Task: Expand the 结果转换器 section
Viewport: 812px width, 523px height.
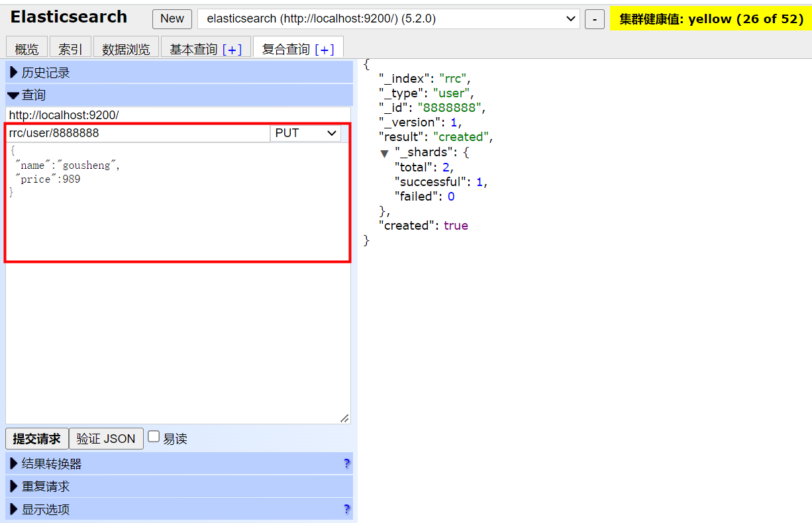Action: [179, 463]
